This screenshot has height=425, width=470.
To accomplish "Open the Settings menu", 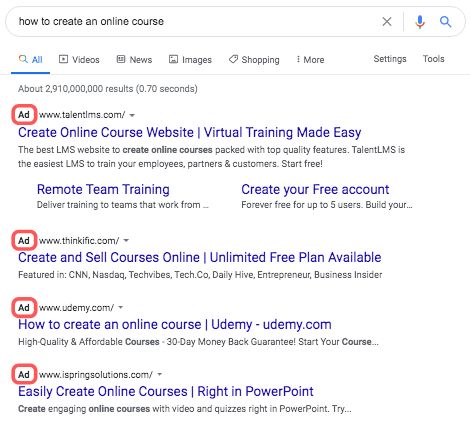I will tap(390, 59).
